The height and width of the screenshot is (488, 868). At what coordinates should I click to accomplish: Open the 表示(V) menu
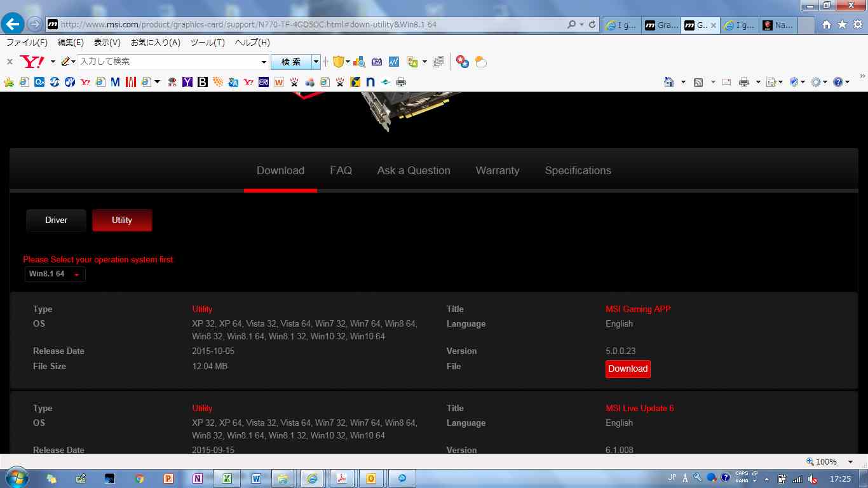point(107,43)
